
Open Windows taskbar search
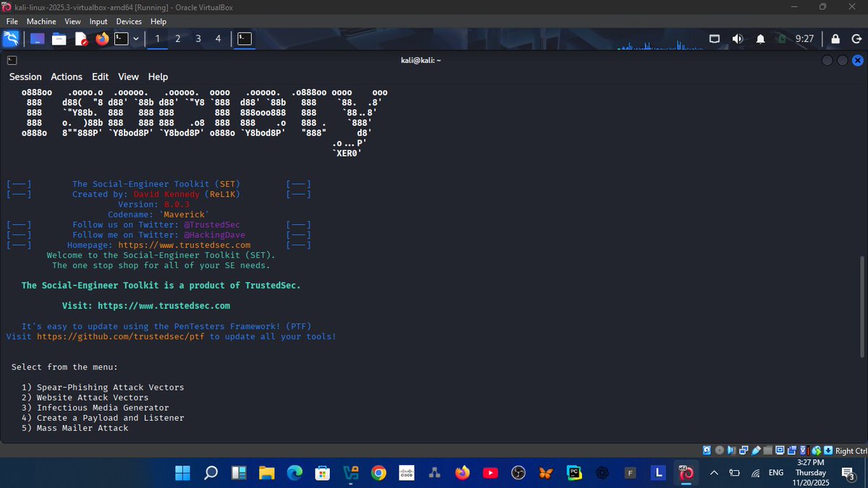coord(210,473)
